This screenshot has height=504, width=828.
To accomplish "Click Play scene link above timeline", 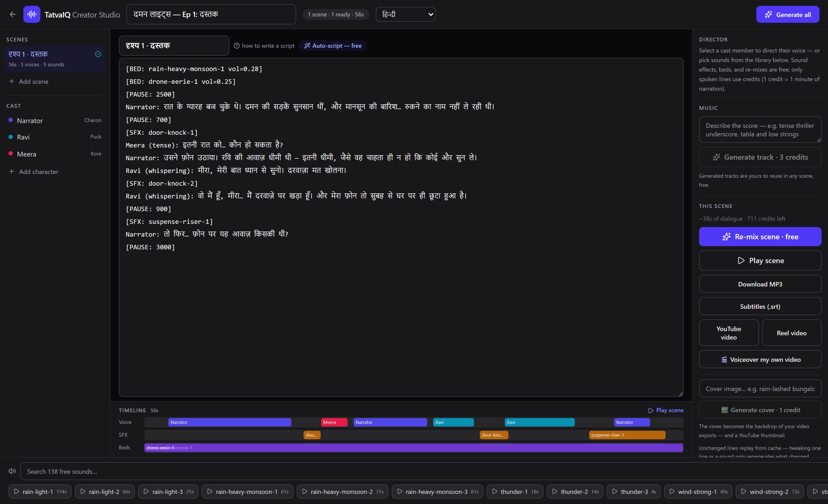I will pyautogui.click(x=665, y=410).
